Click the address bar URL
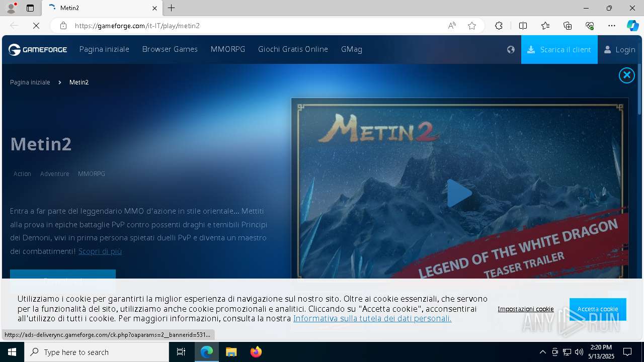644x362 pixels. [x=137, y=26]
